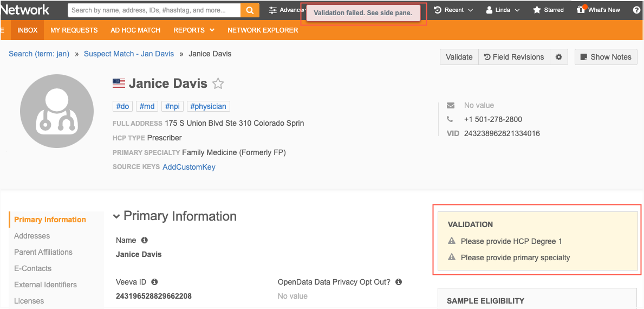Click info icon for OpenData Privacy Opt Out
This screenshot has width=644, height=309.
click(399, 282)
